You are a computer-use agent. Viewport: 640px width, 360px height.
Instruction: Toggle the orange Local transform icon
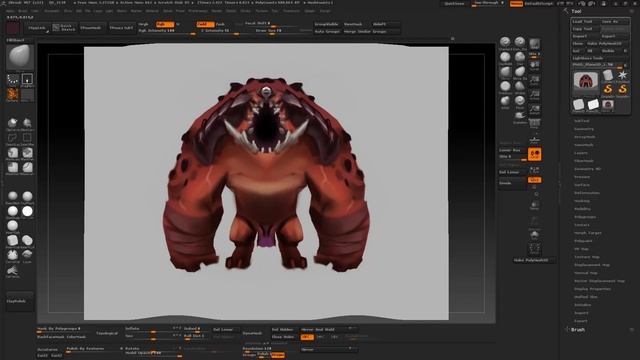(x=534, y=154)
